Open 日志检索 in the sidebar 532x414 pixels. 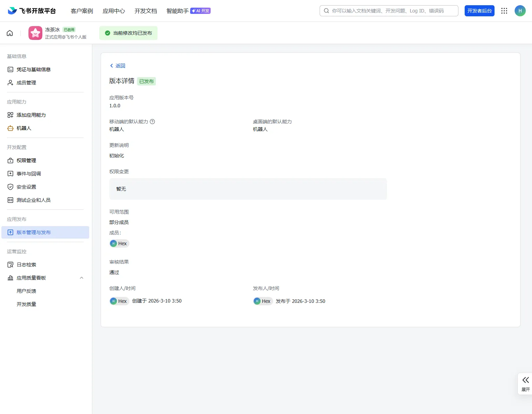[26, 265]
